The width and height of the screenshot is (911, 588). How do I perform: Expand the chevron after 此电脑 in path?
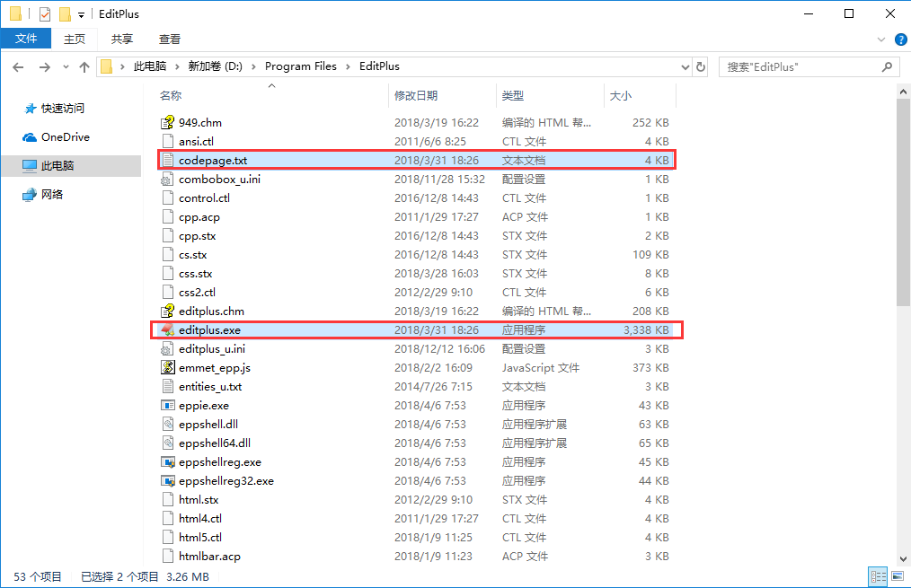coord(177,66)
